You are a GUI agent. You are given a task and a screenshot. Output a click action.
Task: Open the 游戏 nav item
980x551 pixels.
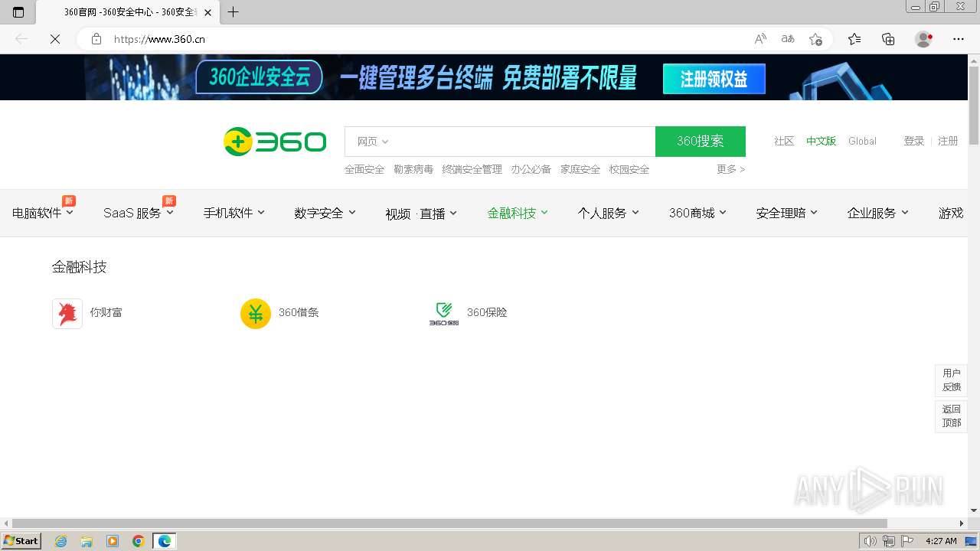click(x=951, y=213)
